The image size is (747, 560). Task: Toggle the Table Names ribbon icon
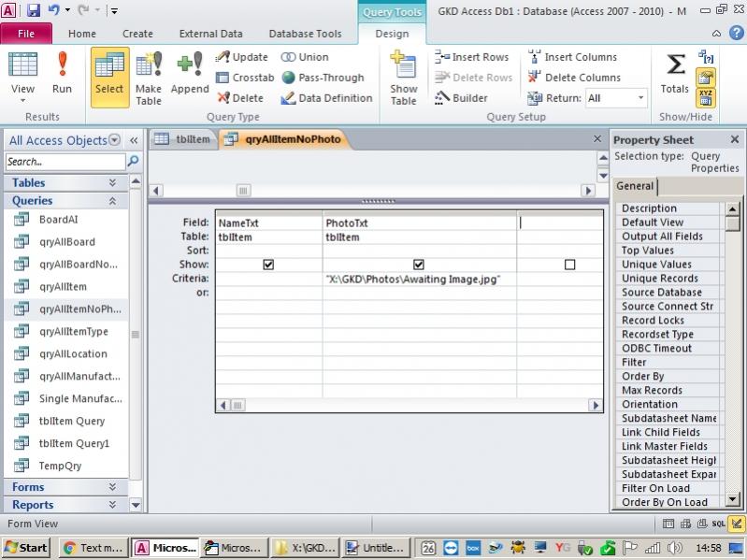click(x=706, y=97)
